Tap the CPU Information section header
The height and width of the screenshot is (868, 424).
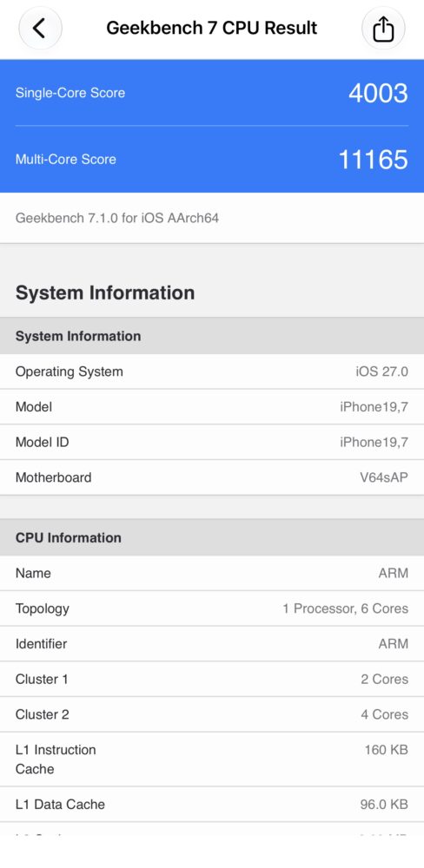(x=212, y=537)
